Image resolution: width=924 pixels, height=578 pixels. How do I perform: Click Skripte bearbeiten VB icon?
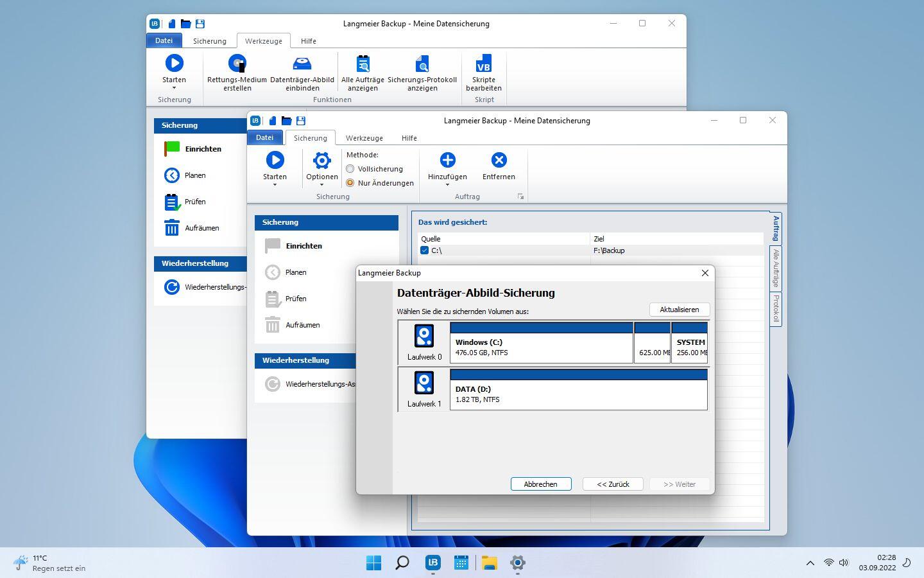(x=483, y=64)
